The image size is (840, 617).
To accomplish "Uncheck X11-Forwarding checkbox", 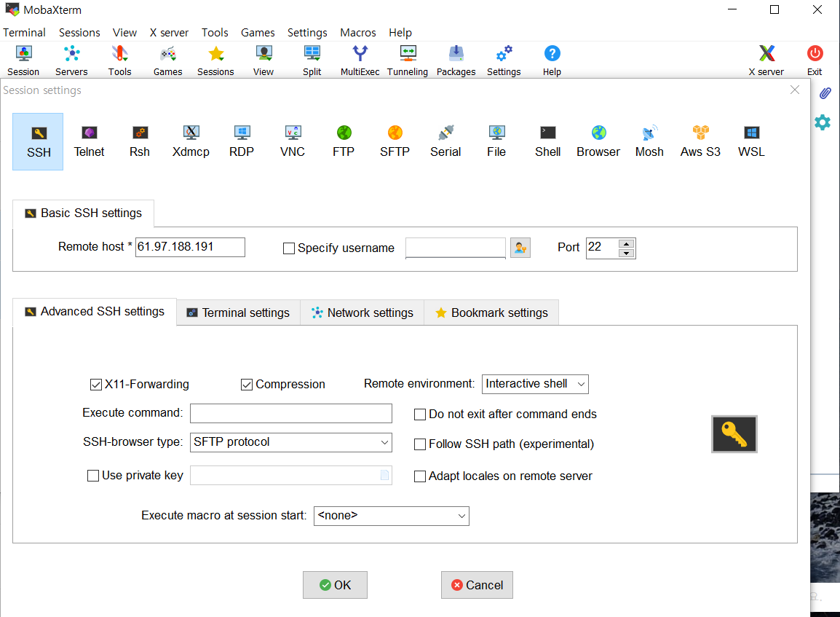I will 96,385.
